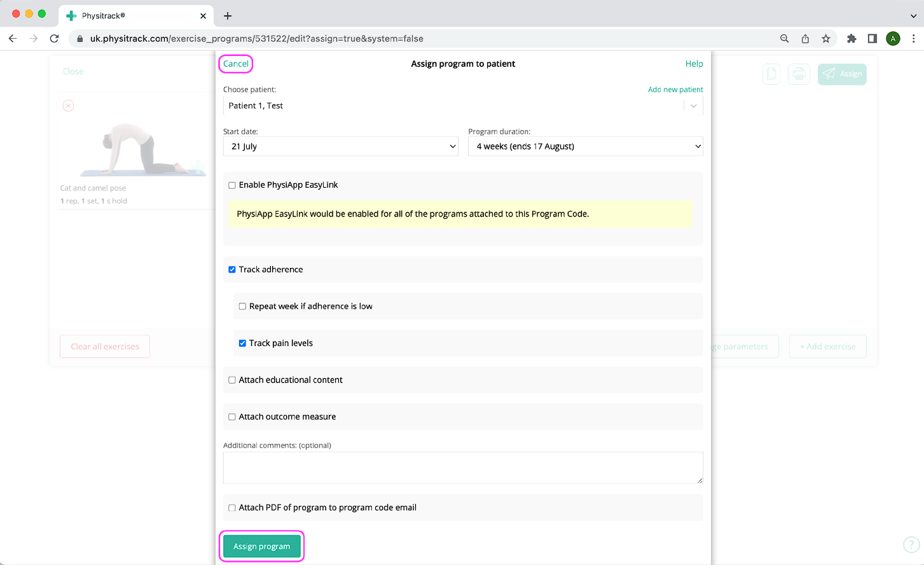Screen dimensions: 924x565
Task: Expand the tab search chevron
Action: tap(914, 16)
